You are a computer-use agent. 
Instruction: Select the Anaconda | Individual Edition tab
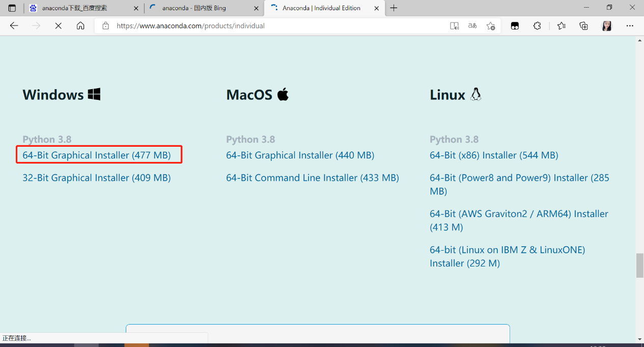click(324, 8)
